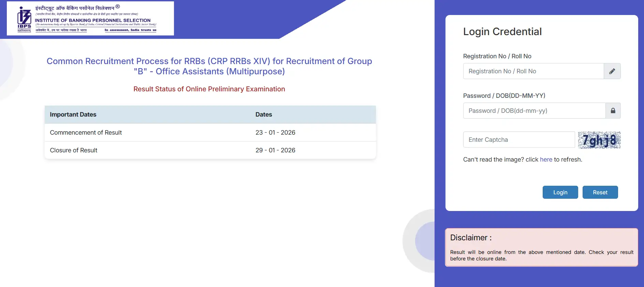Click the date 23 - 01 - 2026

(x=275, y=133)
